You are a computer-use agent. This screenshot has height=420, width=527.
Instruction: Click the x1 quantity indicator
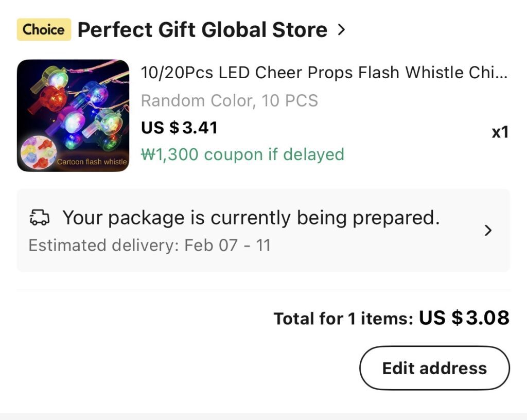pos(500,132)
